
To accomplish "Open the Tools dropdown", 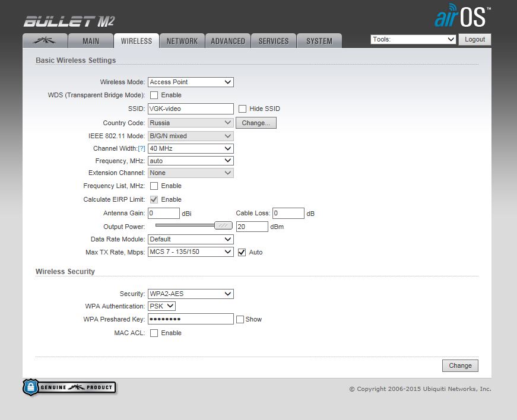I will point(413,40).
